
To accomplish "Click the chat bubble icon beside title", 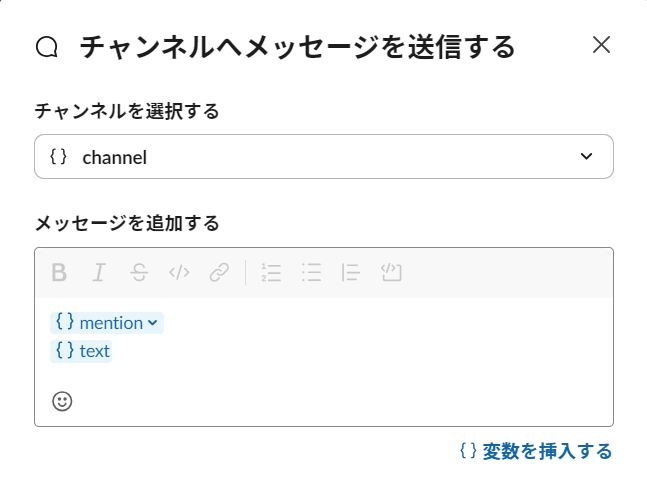I will [x=47, y=47].
